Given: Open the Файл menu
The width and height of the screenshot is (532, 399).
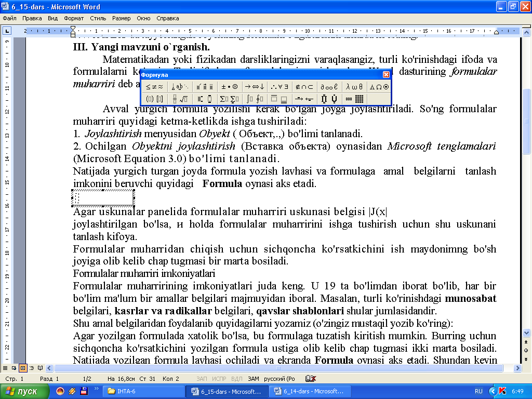Looking at the screenshot, I should 9,18.
